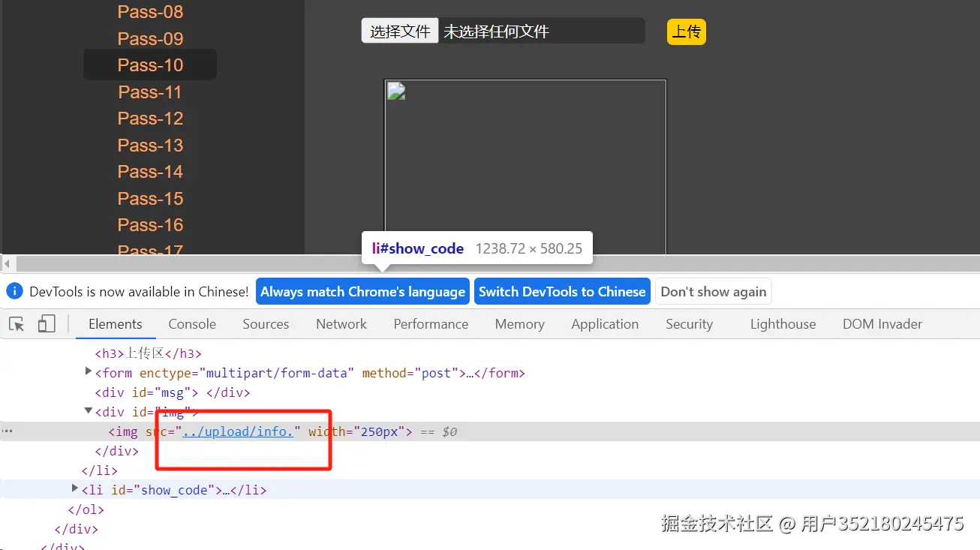The height and width of the screenshot is (550, 980).
Task: Click Switch DevTools to Chinese button
Action: pyautogui.click(x=562, y=292)
